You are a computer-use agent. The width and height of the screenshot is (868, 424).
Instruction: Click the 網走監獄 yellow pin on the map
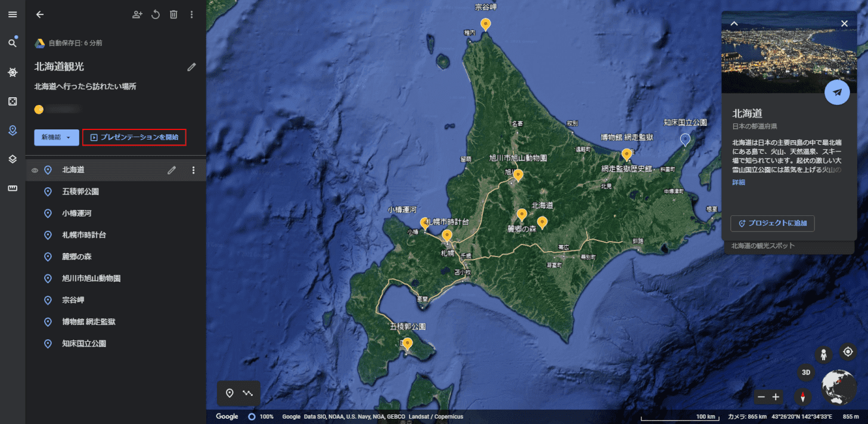click(x=627, y=155)
